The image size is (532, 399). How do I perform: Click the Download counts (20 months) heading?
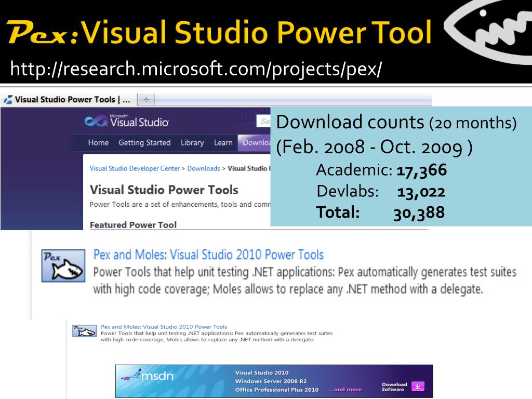click(x=396, y=122)
